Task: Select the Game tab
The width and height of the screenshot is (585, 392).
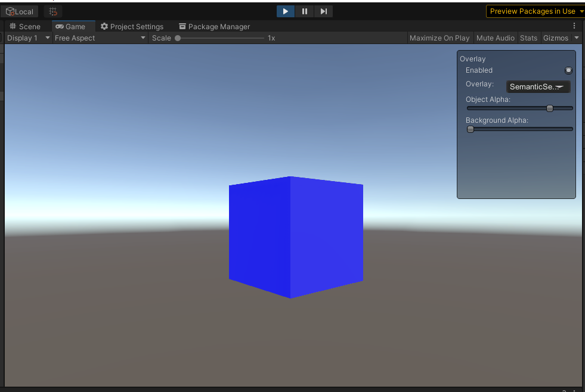Action: (73, 26)
